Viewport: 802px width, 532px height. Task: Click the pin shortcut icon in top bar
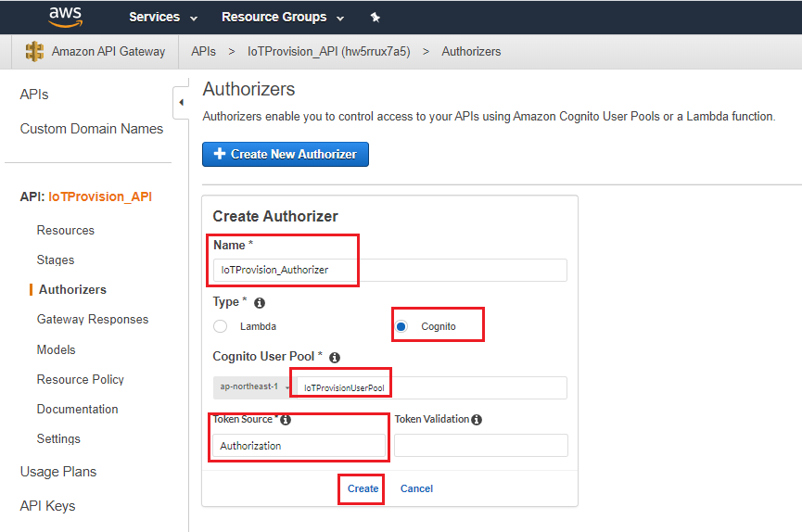coord(375,18)
